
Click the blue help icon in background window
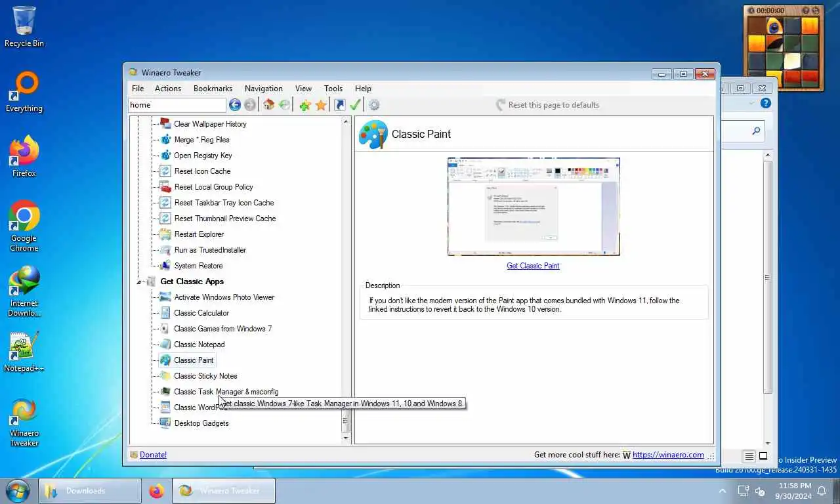(x=765, y=104)
